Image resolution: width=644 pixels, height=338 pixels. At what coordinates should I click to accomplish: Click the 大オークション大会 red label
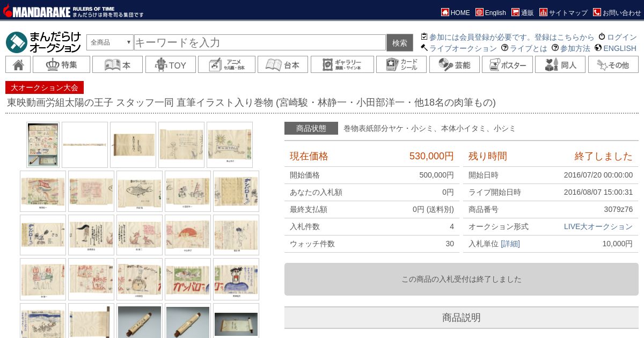(x=45, y=87)
